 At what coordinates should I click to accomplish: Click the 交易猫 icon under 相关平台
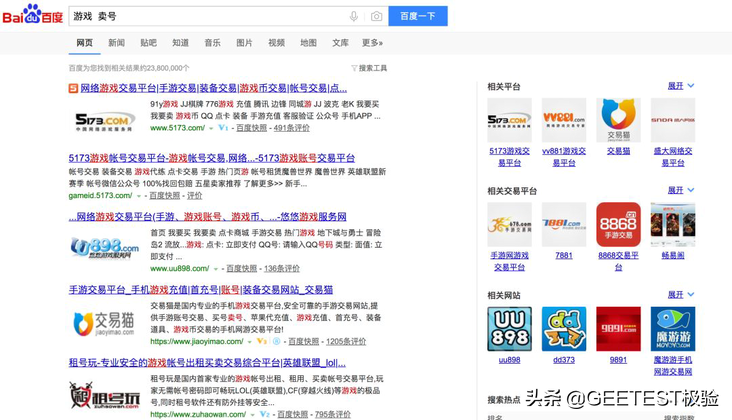(619, 120)
